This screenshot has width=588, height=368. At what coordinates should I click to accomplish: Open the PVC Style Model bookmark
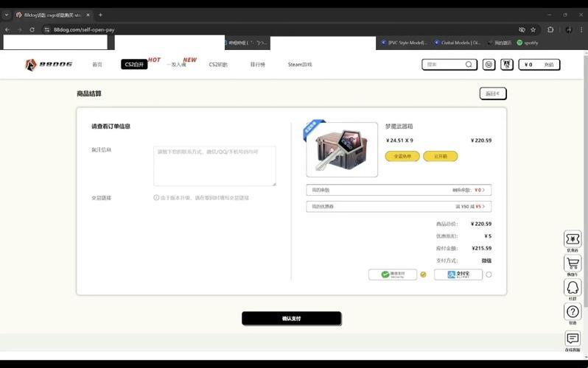point(404,43)
